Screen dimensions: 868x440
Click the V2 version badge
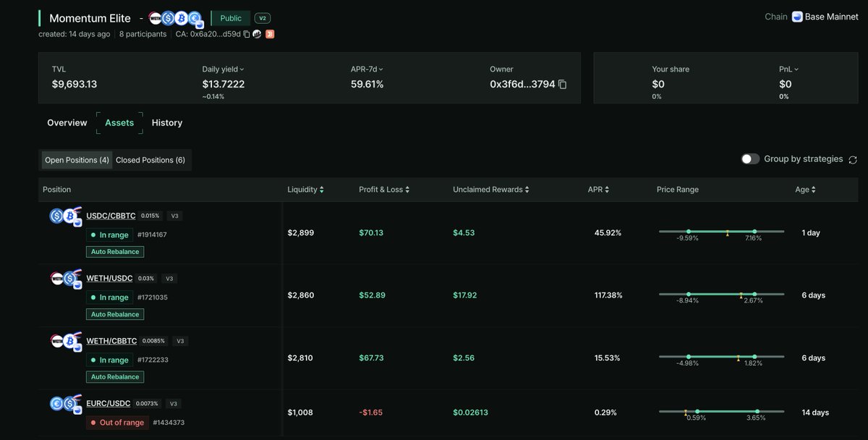(263, 18)
